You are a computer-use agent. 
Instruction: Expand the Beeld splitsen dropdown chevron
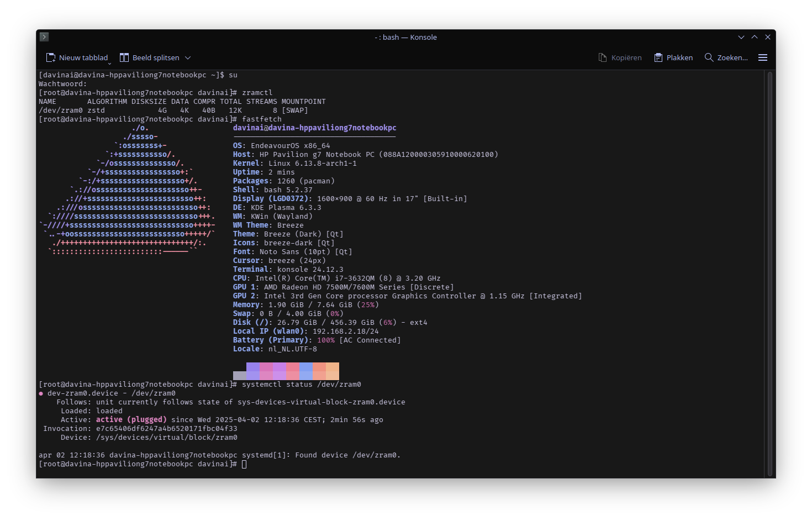tap(188, 57)
